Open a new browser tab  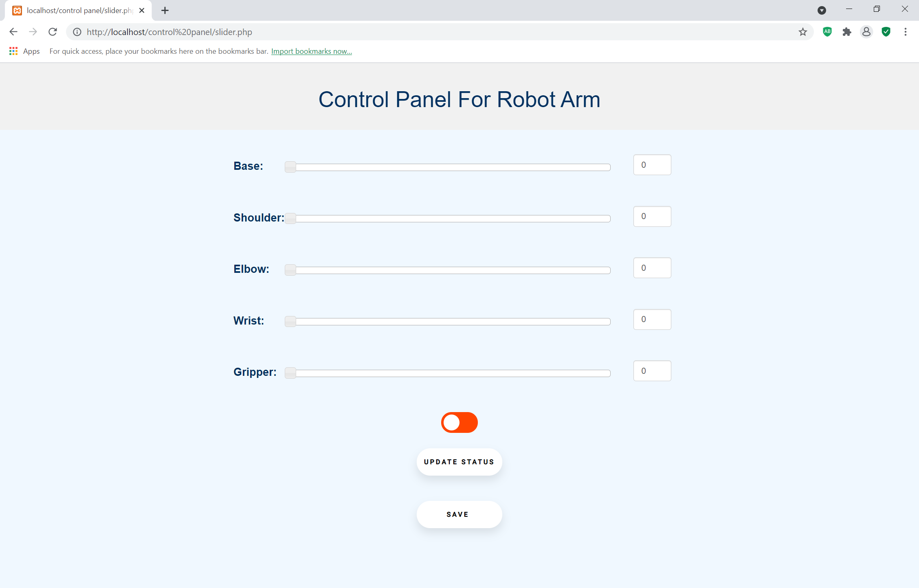[x=165, y=10]
